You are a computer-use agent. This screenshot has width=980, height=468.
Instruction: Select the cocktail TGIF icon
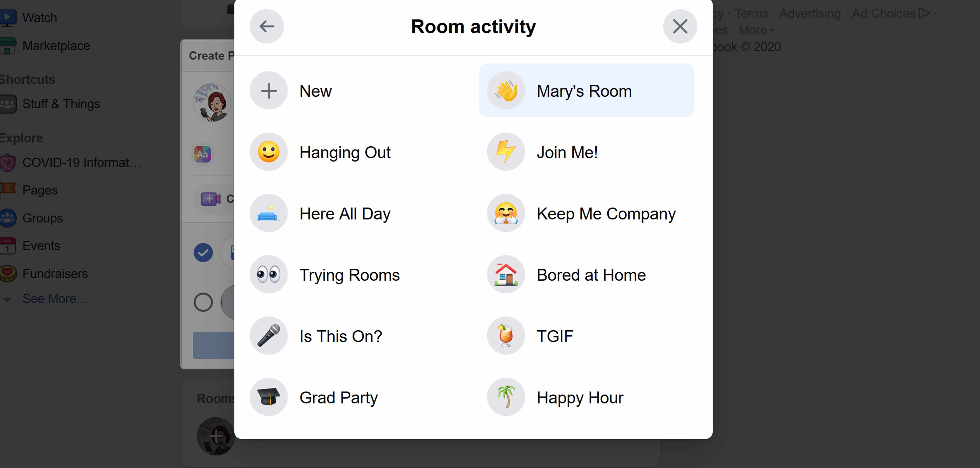click(x=506, y=336)
